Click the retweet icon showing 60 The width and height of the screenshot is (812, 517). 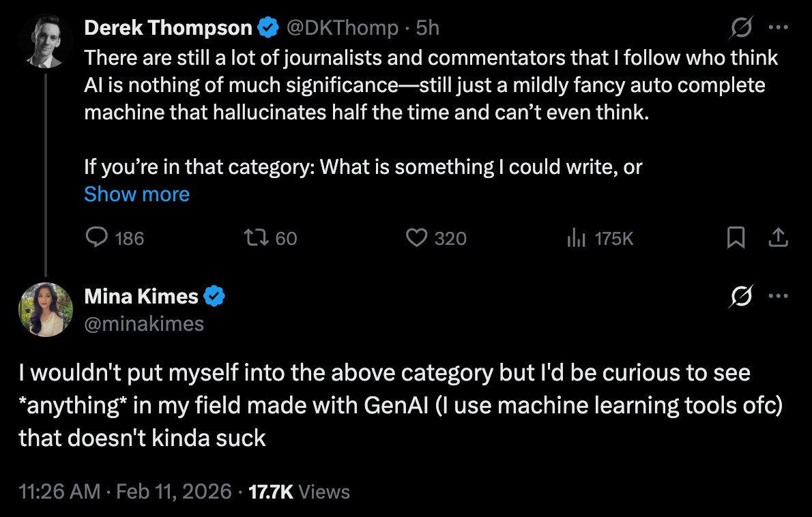[255, 237]
